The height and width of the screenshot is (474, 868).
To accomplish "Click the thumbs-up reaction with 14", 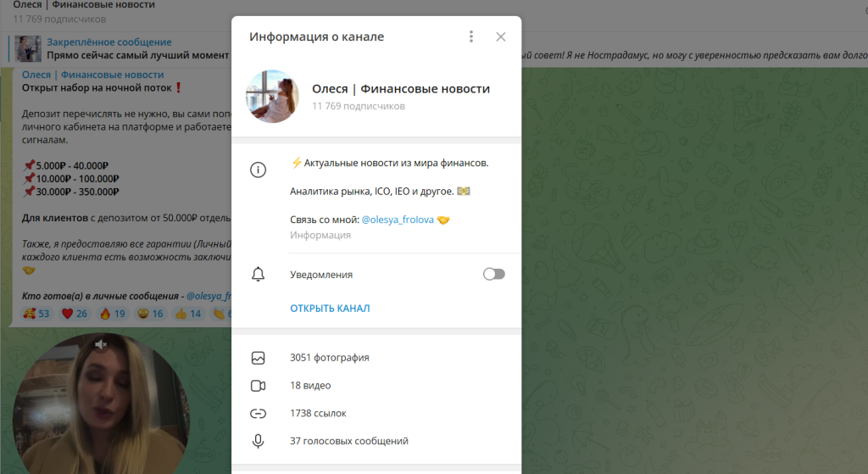I will (188, 314).
